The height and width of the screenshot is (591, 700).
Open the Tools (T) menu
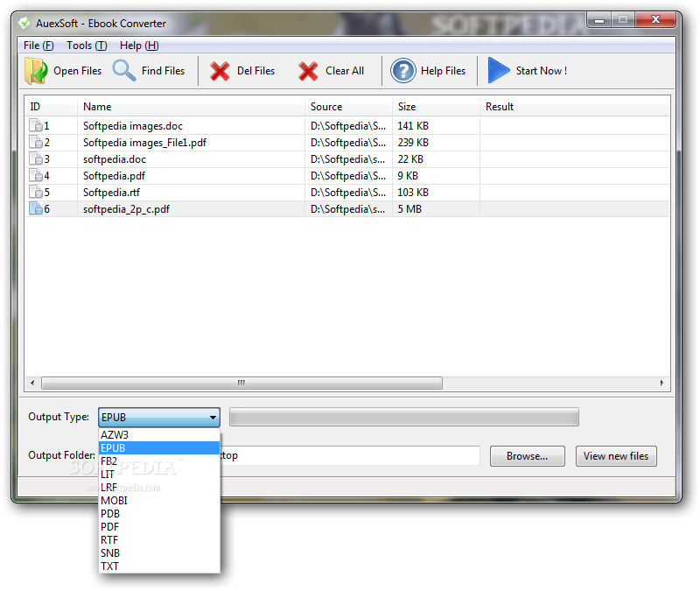[x=87, y=46]
